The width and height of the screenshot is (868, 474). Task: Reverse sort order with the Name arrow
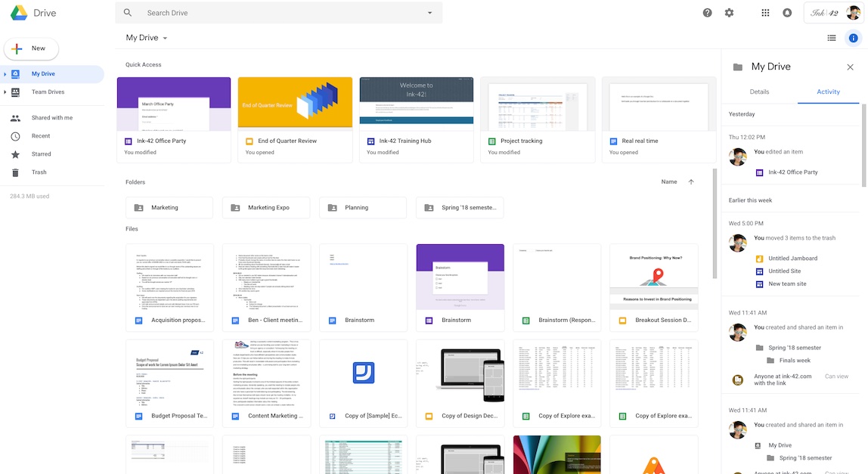pos(690,181)
